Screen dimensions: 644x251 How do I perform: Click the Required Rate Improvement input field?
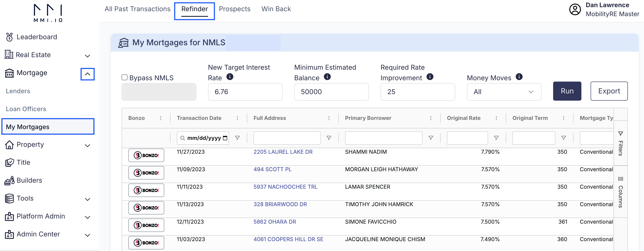click(x=418, y=92)
